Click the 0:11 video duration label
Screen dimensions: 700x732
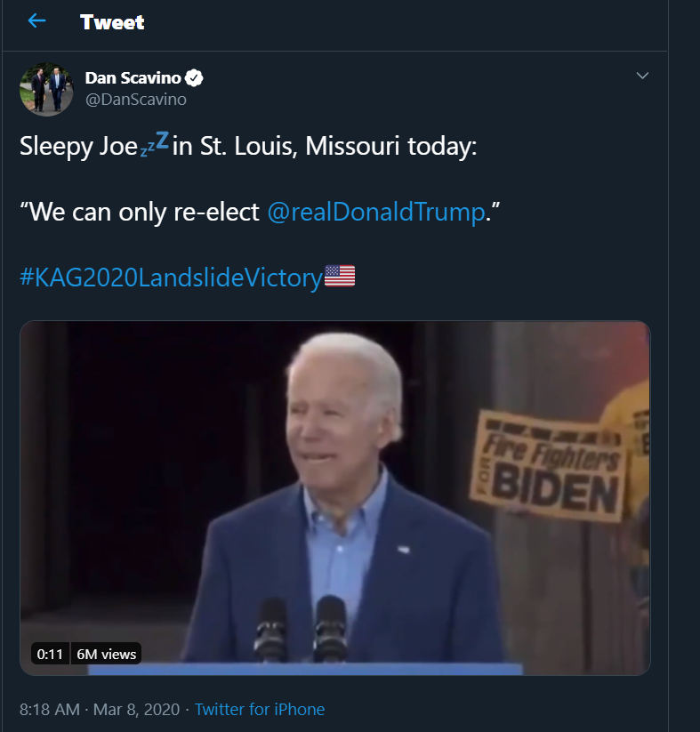point(50,654)
